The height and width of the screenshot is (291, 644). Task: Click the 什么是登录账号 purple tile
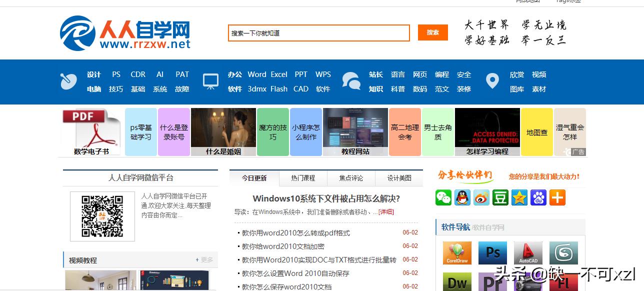tap(174, 132)
